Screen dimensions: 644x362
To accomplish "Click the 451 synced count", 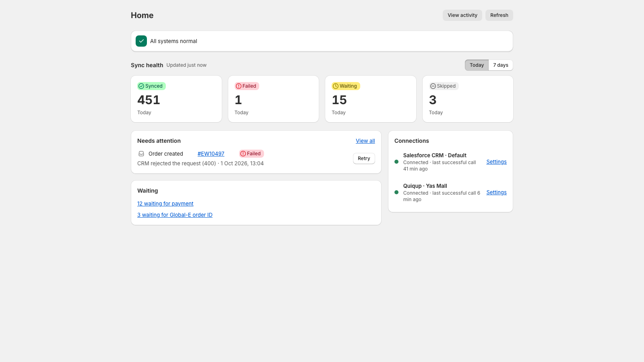I will (149, 100).
